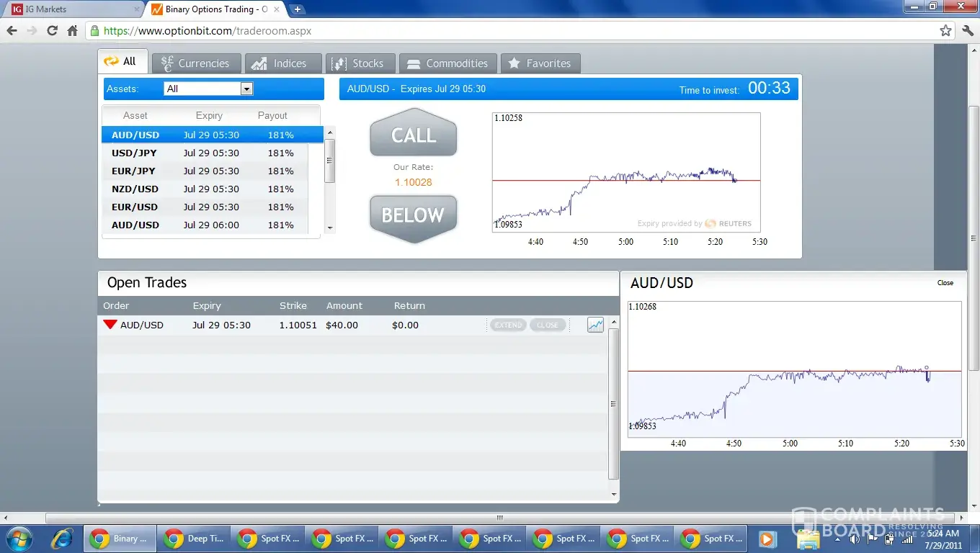The width and height of the screenshot is (980, 553).
Task: Click EXTEND on the open trade
Action: tap(508, 325)
